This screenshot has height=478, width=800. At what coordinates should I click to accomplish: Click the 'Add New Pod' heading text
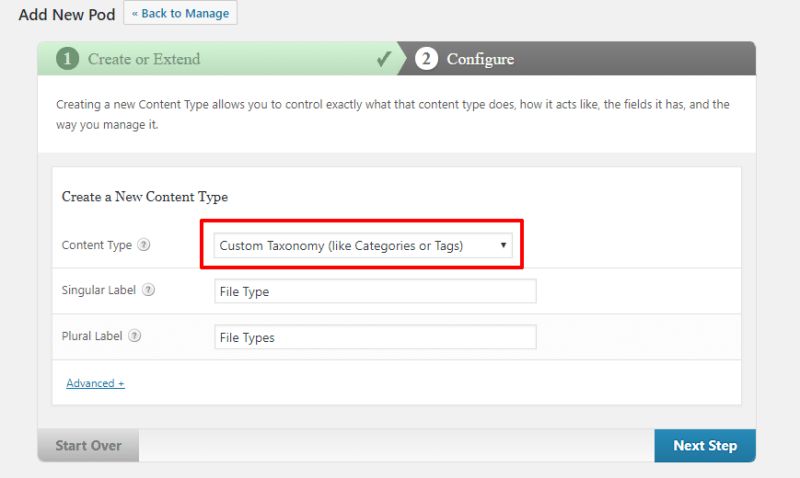[67, 14]
